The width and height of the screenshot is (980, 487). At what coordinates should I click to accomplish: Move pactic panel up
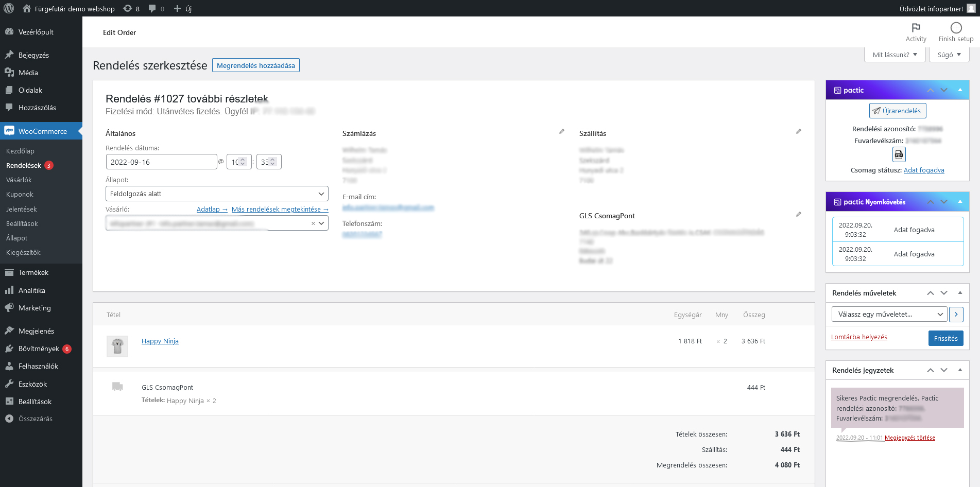pos(931,90)
